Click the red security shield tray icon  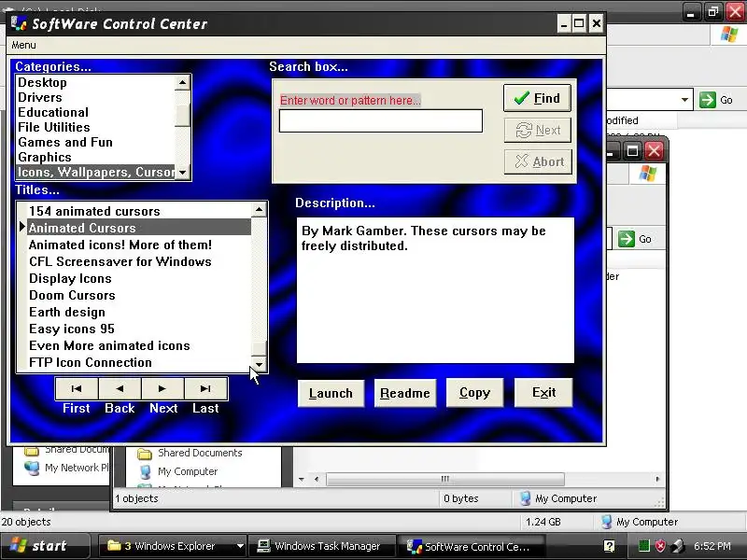coord(660,546)
